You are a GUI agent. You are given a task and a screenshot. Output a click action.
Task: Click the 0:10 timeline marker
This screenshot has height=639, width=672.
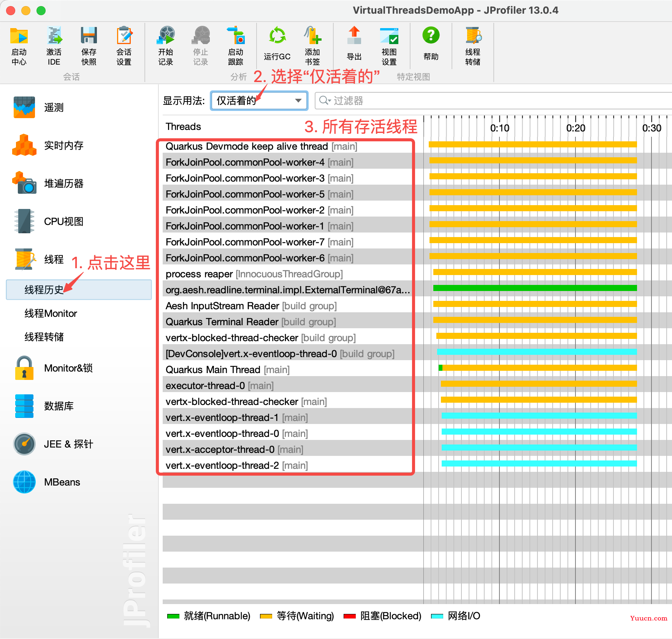(x=499, y=128)
